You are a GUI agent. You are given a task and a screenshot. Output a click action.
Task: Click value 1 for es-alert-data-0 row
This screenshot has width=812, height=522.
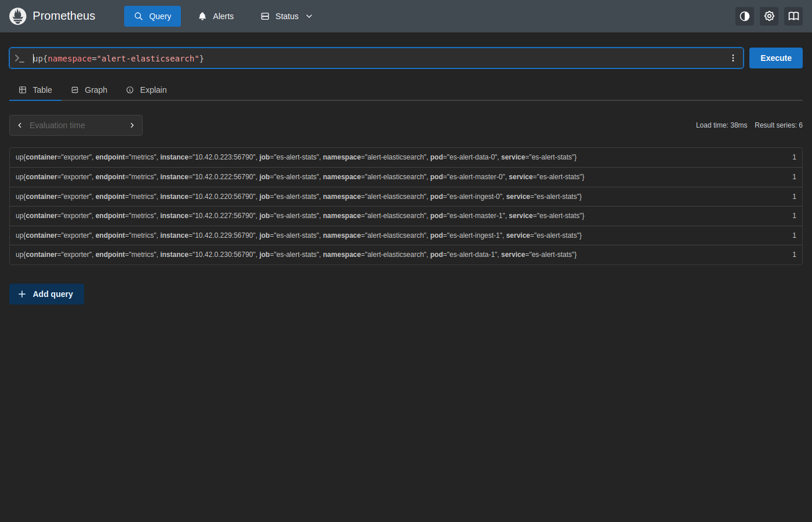(x=795, y=157)
